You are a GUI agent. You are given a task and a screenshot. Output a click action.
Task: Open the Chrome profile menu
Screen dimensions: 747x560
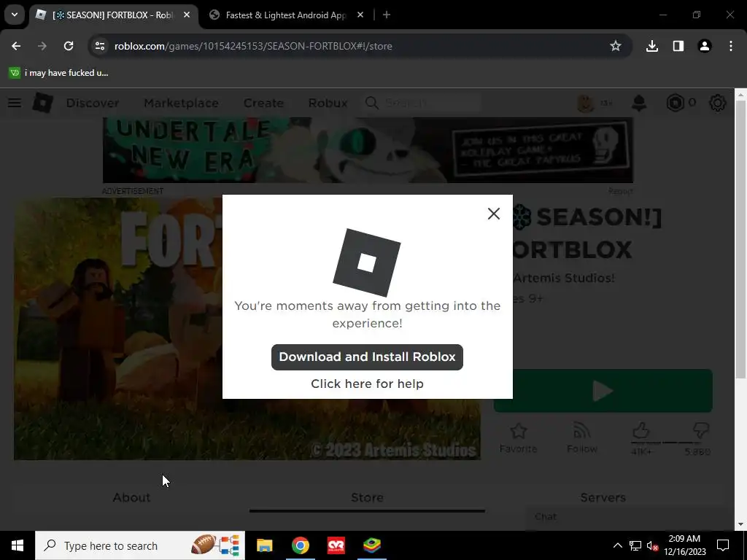pyautogui.click(x=704, y=46)
